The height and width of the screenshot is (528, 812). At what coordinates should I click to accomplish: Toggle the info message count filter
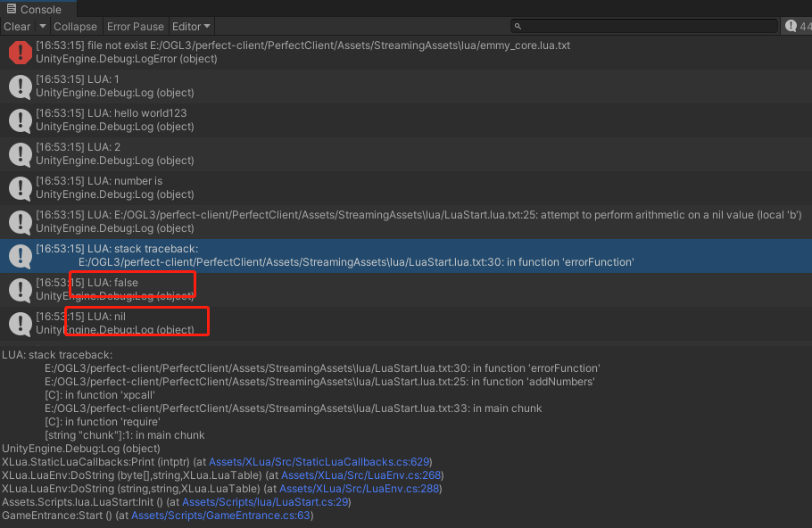(798, 26)
